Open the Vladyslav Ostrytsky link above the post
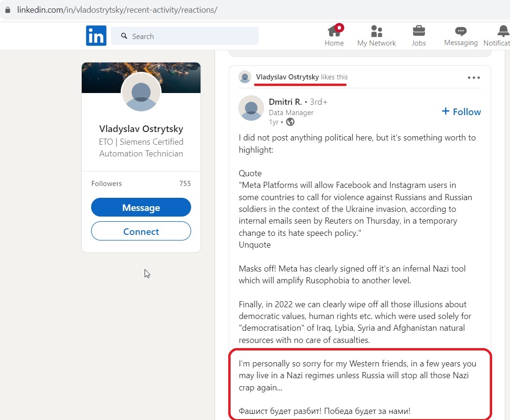Viewport: 510px width, 420px height. tap(287, 77)
